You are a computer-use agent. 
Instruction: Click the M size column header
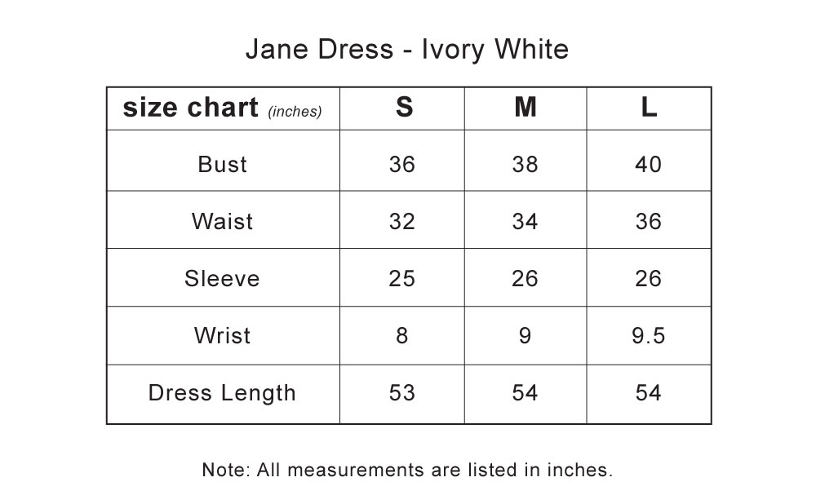(x=525, y=107)
